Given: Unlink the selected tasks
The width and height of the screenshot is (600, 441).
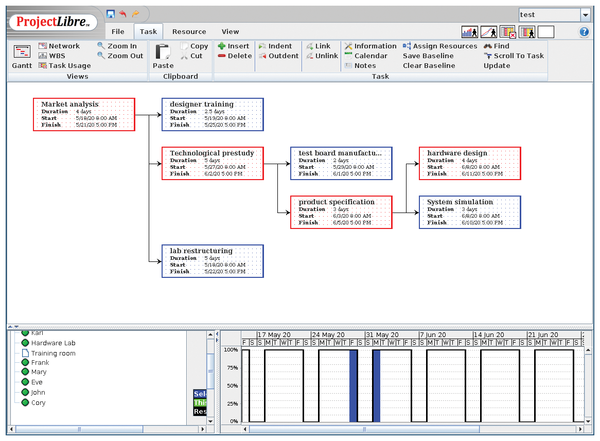Looking at the screenshot, I should click(x=322, y=56).
